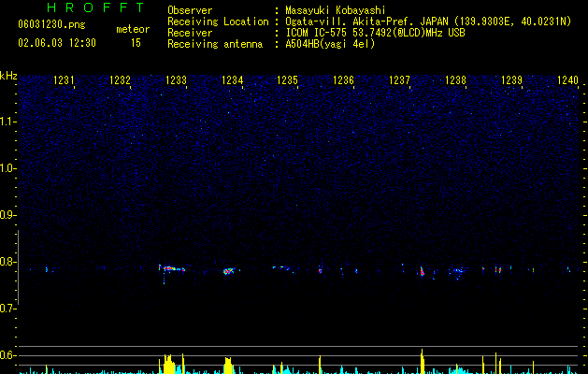Click the Receiving Location label
This screenshot has width=588, height=374.
218,22
